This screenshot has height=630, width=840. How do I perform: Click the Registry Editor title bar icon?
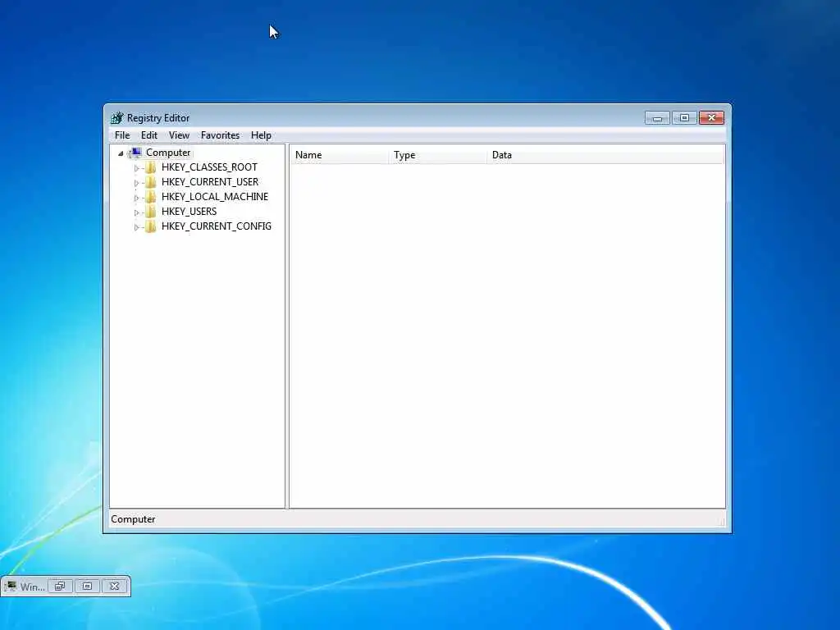click(116, 118)
